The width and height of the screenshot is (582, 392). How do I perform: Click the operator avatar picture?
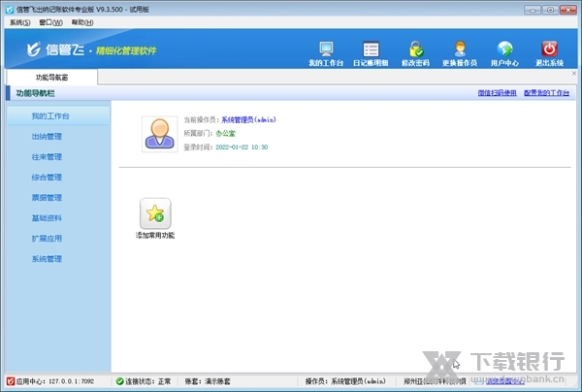click(x=160, y=134)
